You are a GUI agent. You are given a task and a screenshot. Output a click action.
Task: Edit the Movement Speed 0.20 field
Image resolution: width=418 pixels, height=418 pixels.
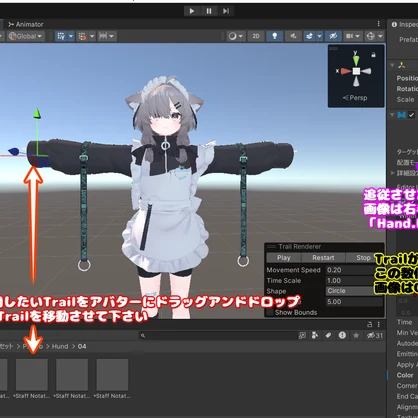tap(354, 270)
